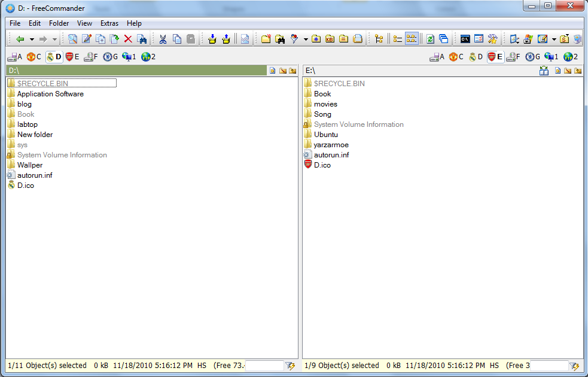Open network drive 1 in right bar
Screen dimensions: 588x377
552,57
